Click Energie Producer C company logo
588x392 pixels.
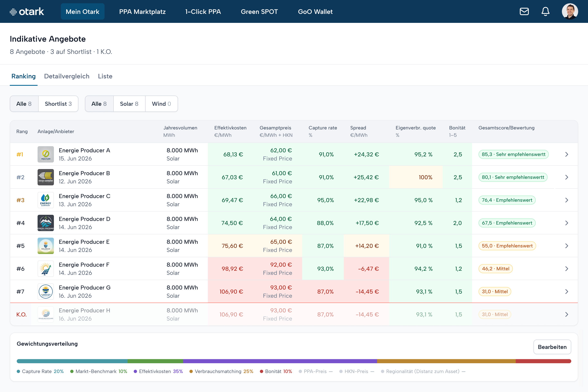click(46, 200)
